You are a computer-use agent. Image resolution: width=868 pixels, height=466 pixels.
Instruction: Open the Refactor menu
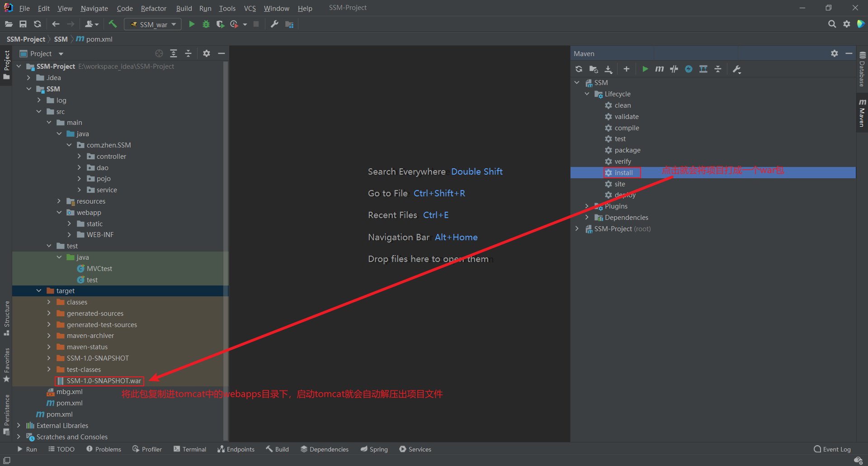(154, 8)
